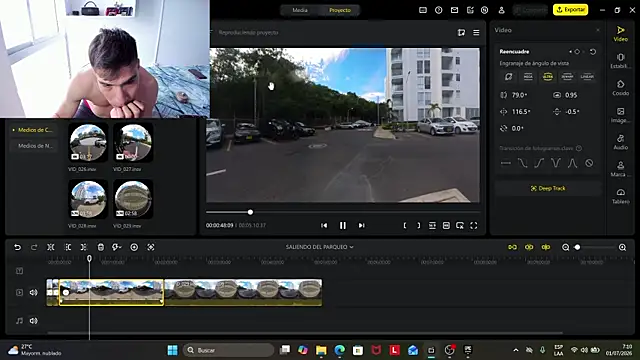The height and width of the screenshot is (360, 640).
Task: Undo the last edit in the timeline toolbar
Action: (x=17, y=247)
